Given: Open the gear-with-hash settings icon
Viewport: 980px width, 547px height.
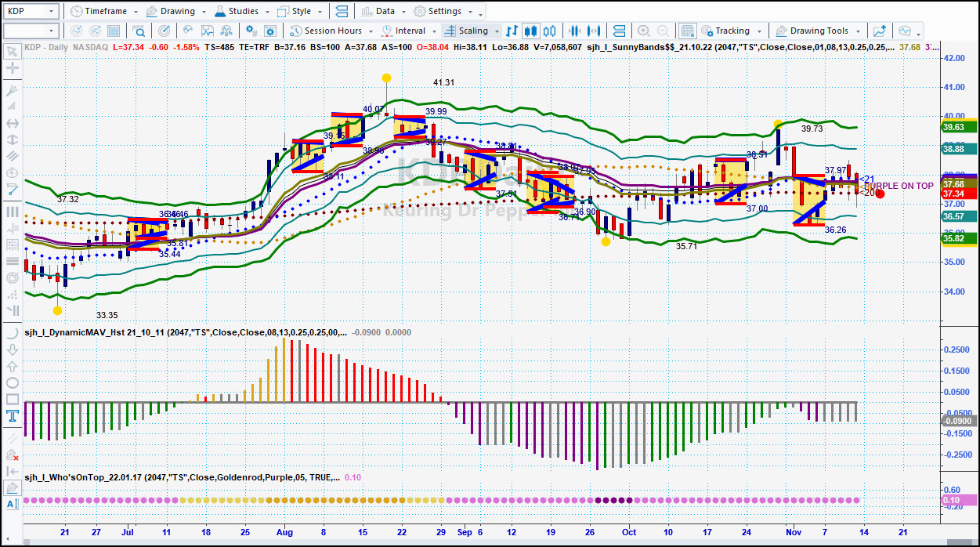Looking at the screenshot, I should (x=251, y=31).
